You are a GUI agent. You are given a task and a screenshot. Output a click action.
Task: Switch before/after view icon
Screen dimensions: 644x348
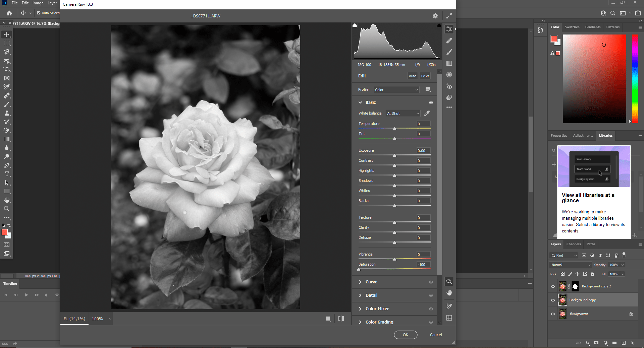click(x=341, y=319)
